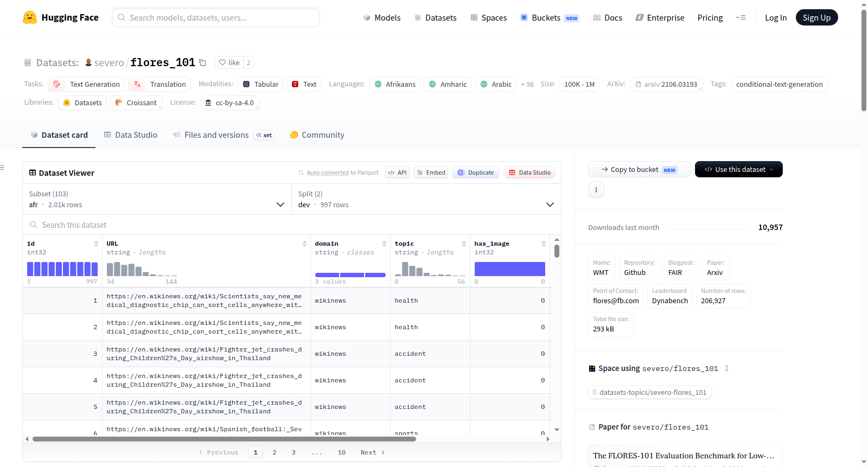Click the like heart button
The height and width of the screenshot is (467, 868).
click(229, 62)
